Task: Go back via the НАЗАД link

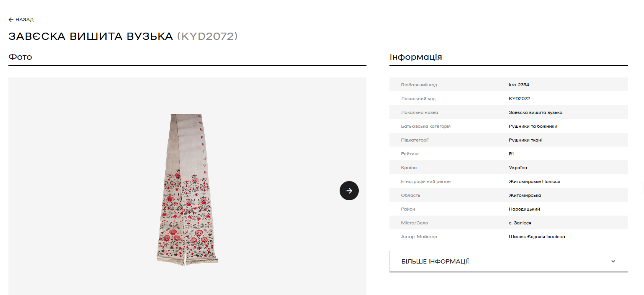Action: point(21,20)
